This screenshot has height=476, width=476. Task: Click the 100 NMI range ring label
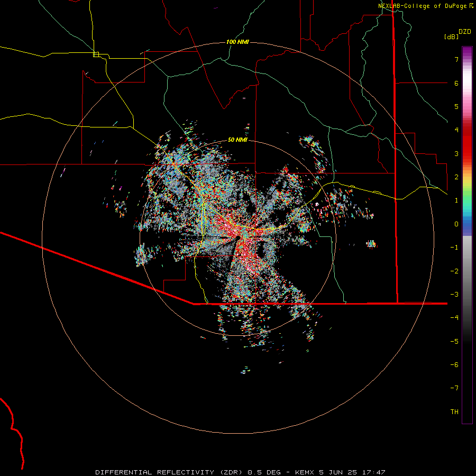click(x=237, y=42)
